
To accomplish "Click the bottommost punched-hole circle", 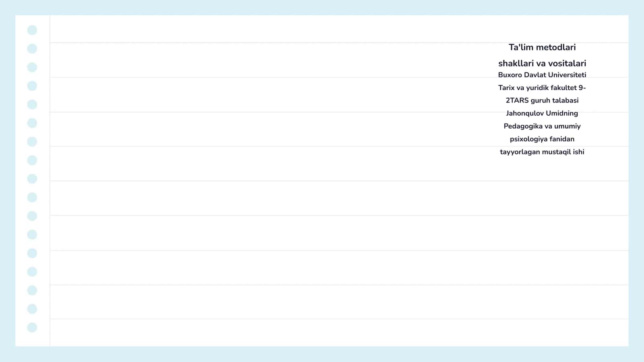I will 32,327.
